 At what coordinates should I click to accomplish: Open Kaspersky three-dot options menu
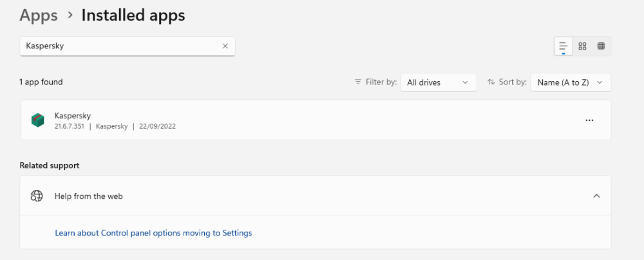(589, 120)
